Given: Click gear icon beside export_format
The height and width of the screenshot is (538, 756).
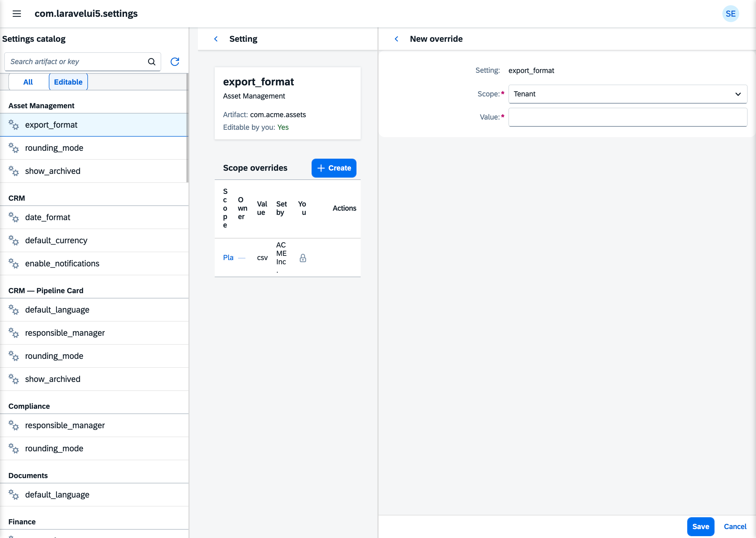Looking at the screenshot, I should [x=14, y=125].
